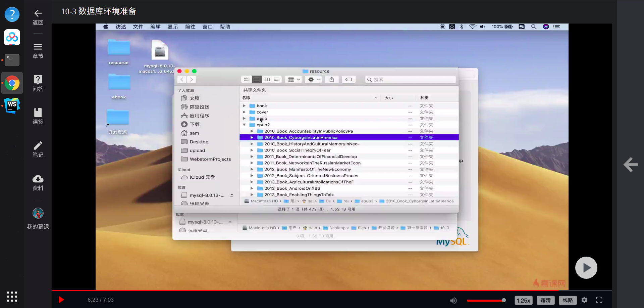Select the resource folder on desktop

point(119,52)
